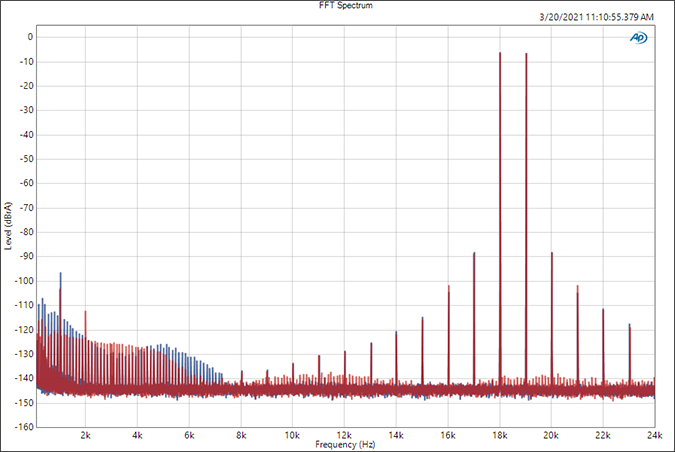Screen dimensions: 675x452
Task: Click the Frequency (Hz) X-axis label
Action: point(347,443)
